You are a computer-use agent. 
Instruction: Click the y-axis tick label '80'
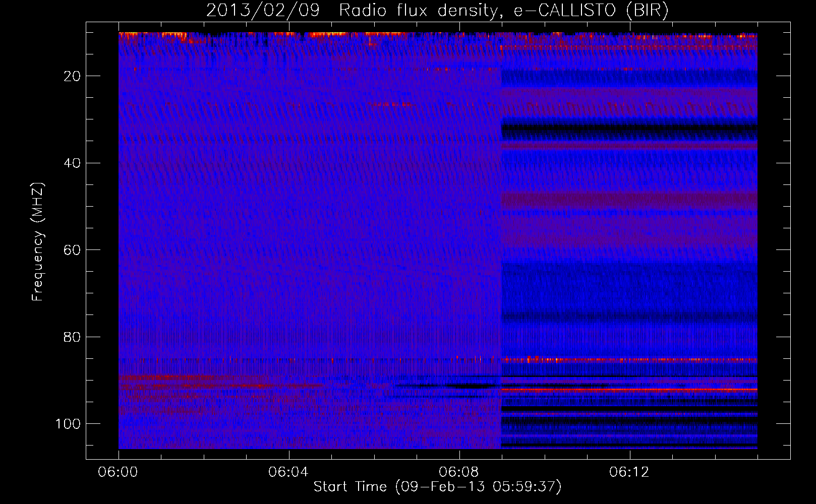click(73, 337)
